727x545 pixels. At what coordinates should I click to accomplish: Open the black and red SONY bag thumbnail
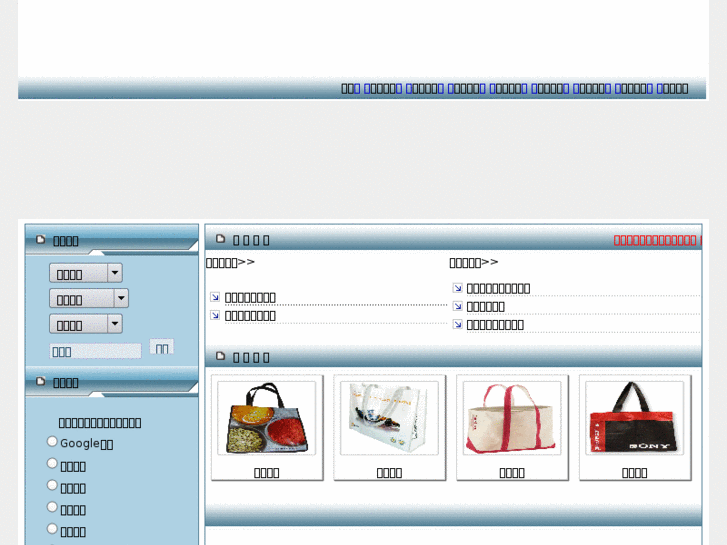click(634, 418)
